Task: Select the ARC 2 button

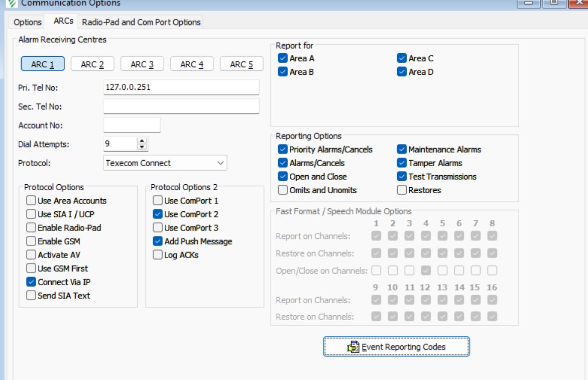Action: pos(92,64)
